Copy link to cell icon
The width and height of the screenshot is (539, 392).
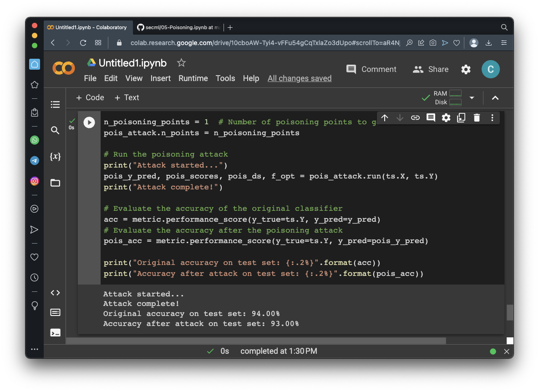(415, 118)
